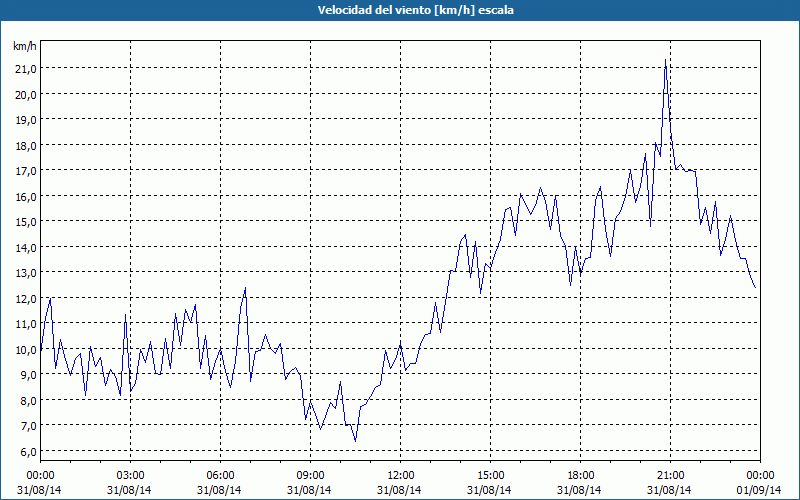Click the 11,0 y-axis label

(27, 323)
